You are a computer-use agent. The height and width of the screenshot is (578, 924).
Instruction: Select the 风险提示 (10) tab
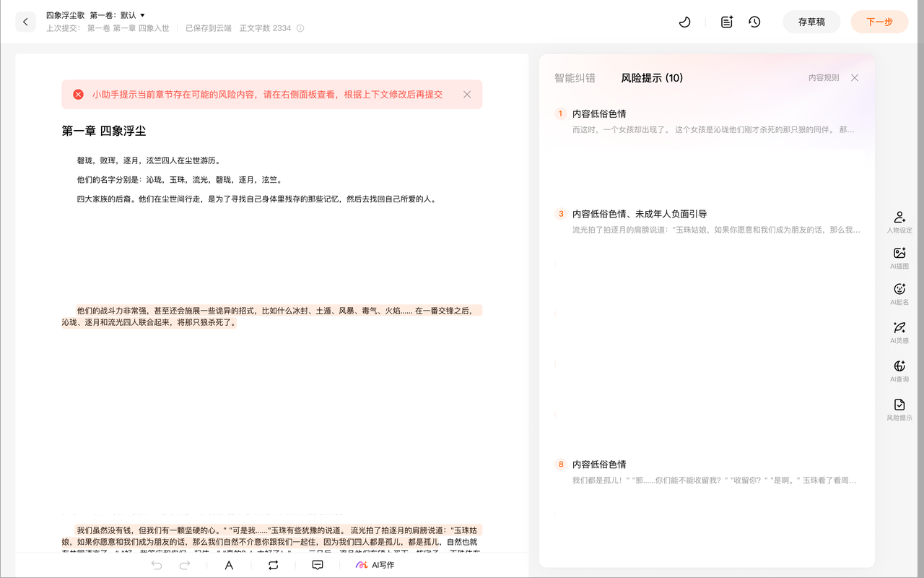652,78
